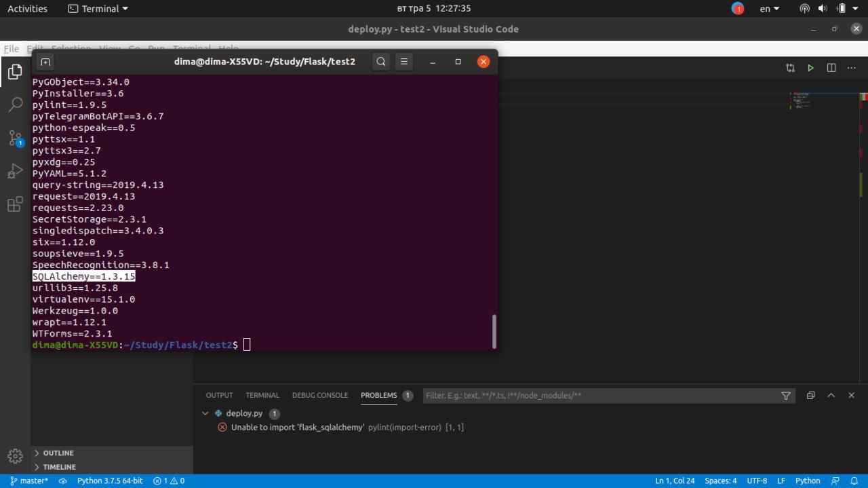Click feedback icon in status bar
This screenshot has height=488, width=868.
point(836,481)
